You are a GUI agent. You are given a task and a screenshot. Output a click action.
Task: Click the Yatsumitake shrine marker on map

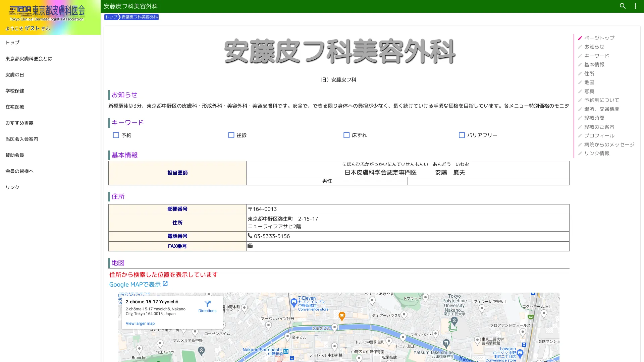coord(446,343)
